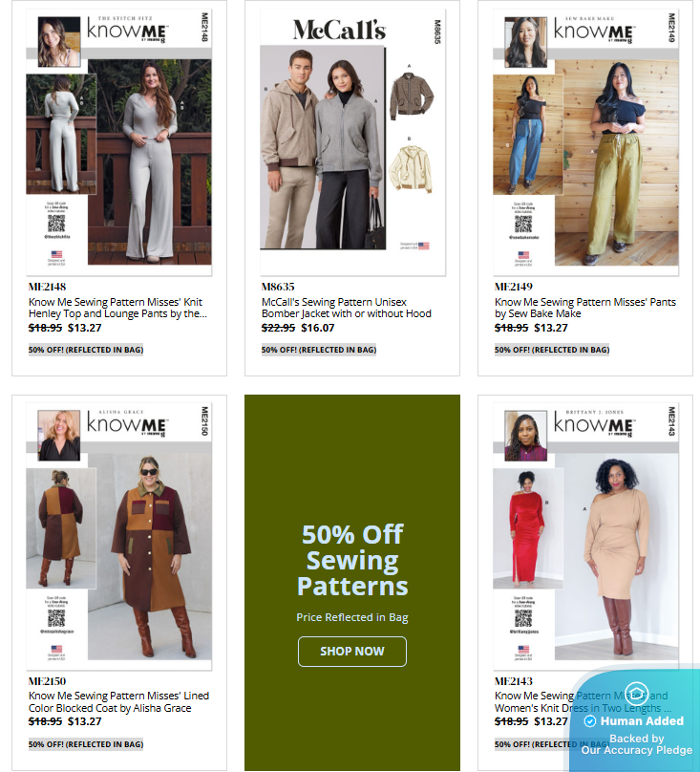Click the QR code on ME2149 pattern cover

click(x=523, y=224)
